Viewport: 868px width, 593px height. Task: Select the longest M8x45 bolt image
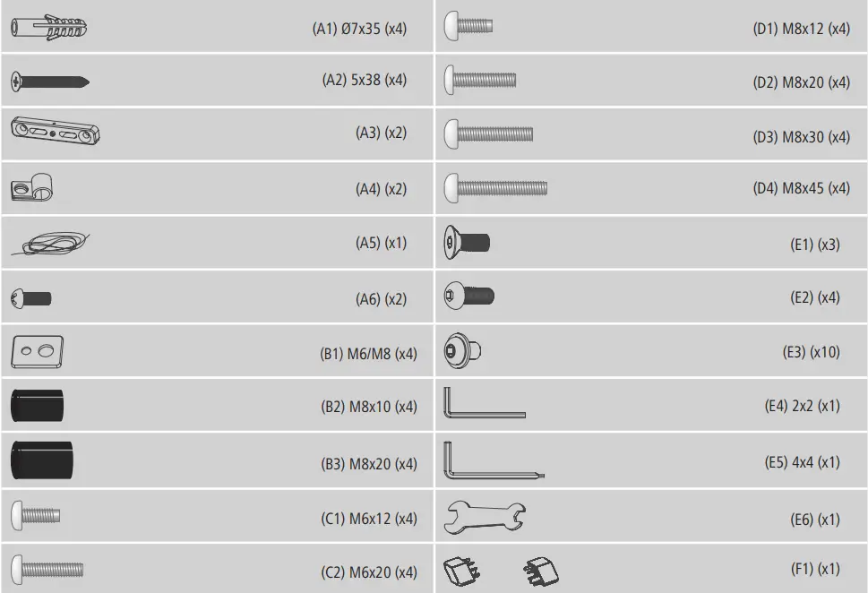pyautogui.click(x=495, y=188)
